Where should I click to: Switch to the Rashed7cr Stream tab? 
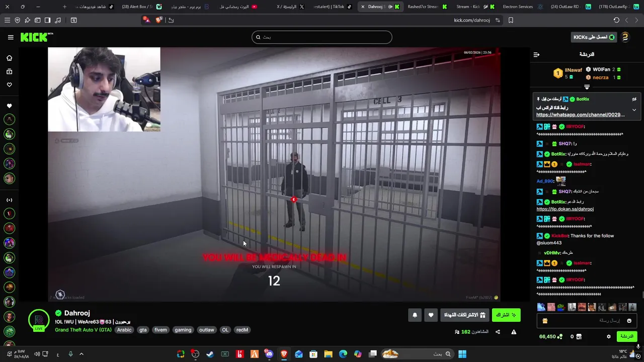427,7
